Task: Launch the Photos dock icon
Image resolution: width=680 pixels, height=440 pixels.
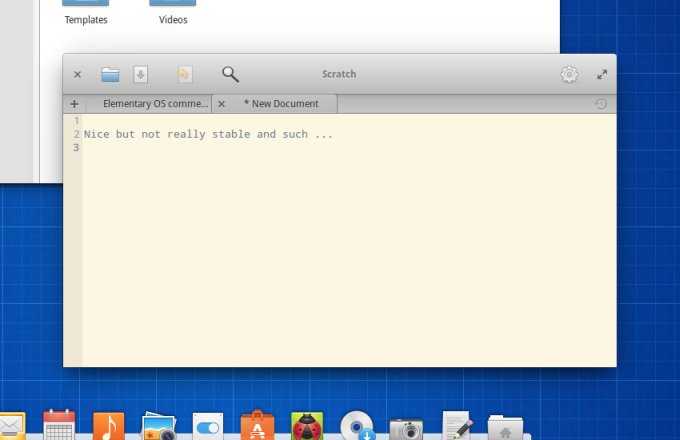Action: click(159, 426)
